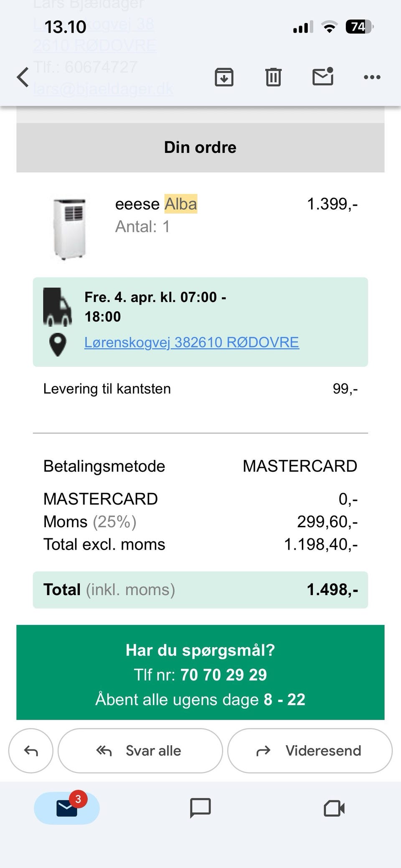Tap the phone number 70 70 29 29
Image resolution: width=401 pixels, height=868 pixels.
[223, 675]
